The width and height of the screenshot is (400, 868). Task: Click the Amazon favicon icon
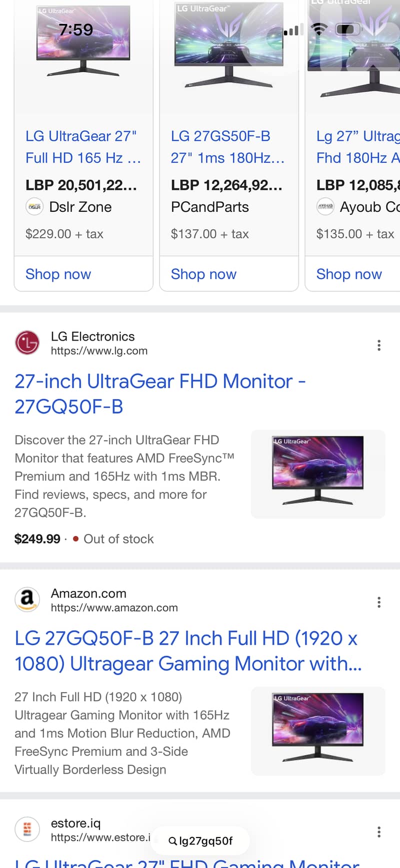tap(27, 600)
